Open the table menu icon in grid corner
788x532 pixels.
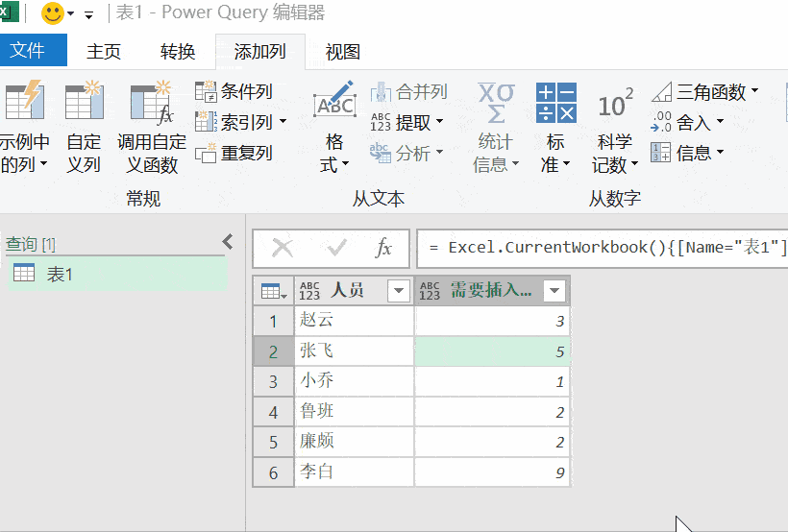tap(274, 291)
